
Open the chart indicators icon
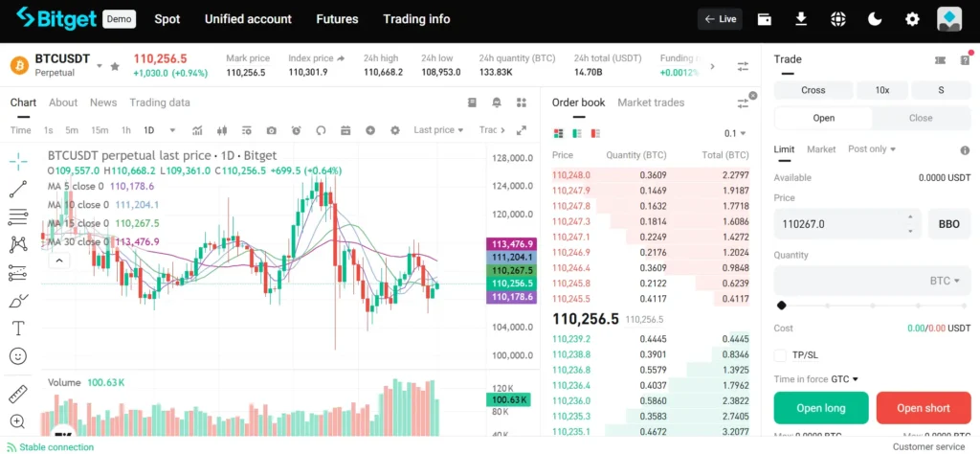[197, 130]
